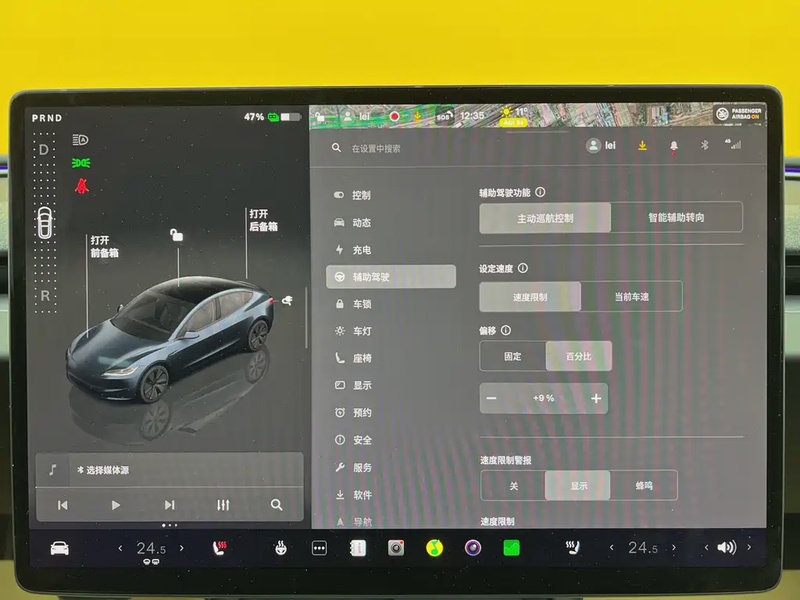Viewport: 800px width, 600px height.
Task: Set offset mode to 固定
Action: coord(512,356)
